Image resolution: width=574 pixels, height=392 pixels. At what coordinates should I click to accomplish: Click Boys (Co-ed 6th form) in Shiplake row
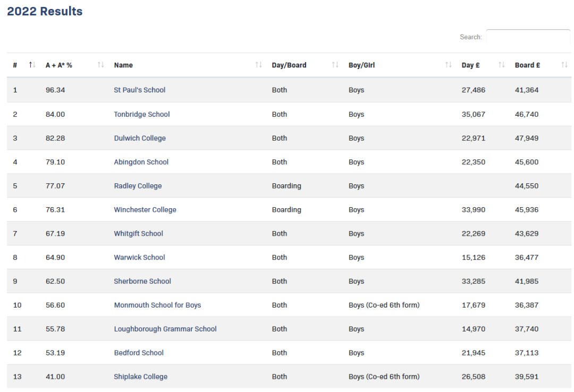pyautogui.click(x=384, y=377)
